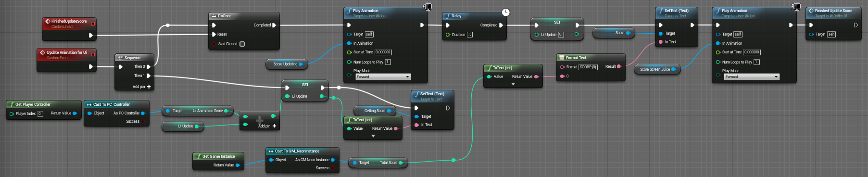Click Num Loops to Play field on left Play Animation
The width and height of the screenshot is (868, 177).
pyautogui.click(x=388, y=62)
